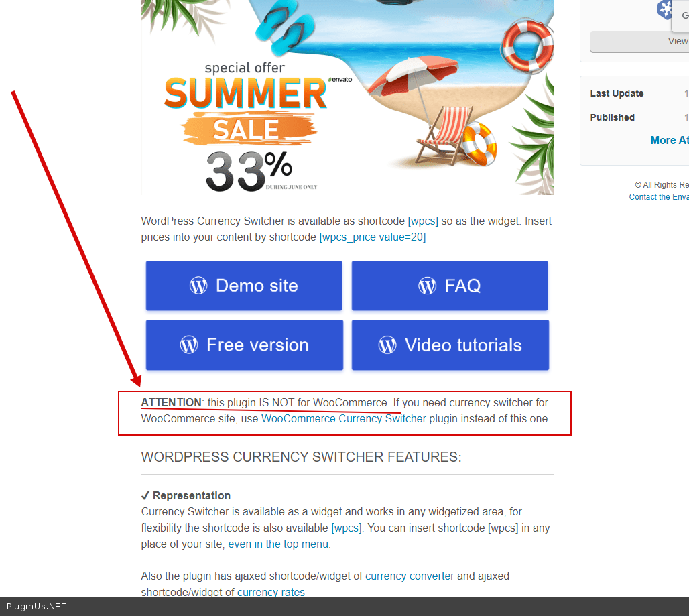Click the WordPress logo on Demo site button
The image size is (689, 616).
click(198, 286)
